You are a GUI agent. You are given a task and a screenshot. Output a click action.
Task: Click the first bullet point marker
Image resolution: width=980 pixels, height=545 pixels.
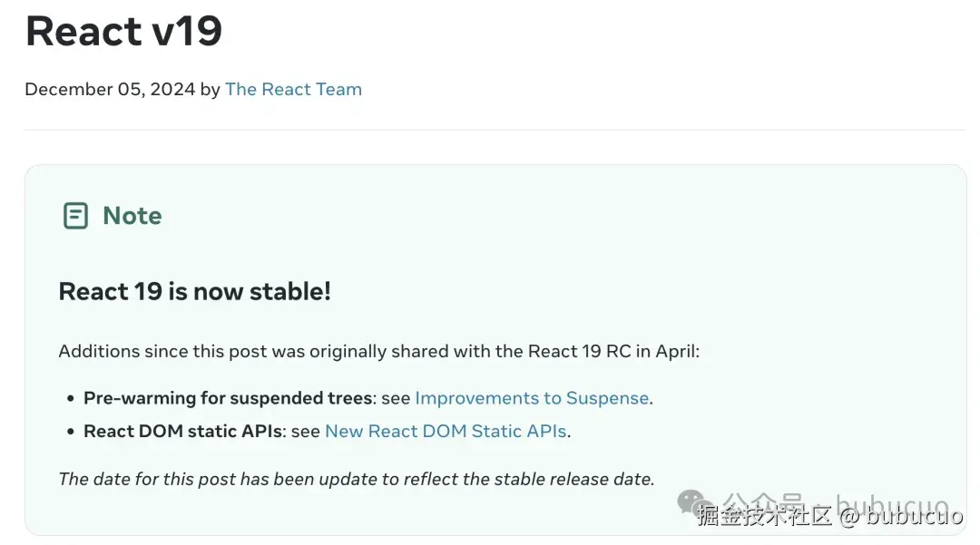tap(71, 399)
